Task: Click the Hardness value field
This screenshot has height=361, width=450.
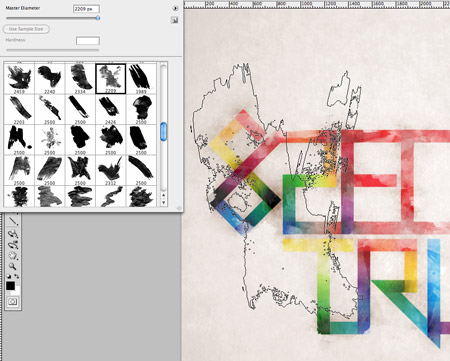Action: point(88,41)
